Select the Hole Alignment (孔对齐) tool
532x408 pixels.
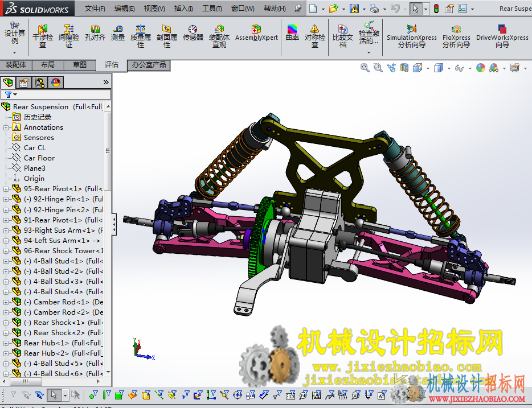point(95,33)
